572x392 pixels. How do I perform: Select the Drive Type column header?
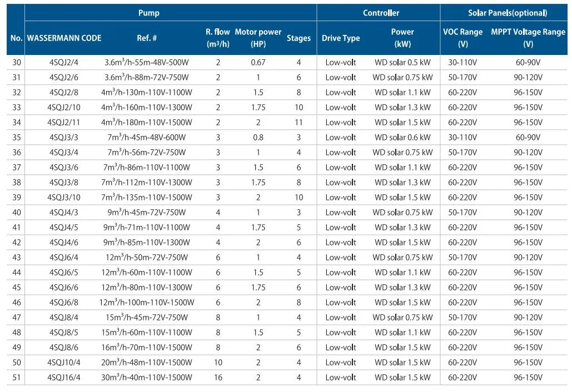tap(340, 38)
